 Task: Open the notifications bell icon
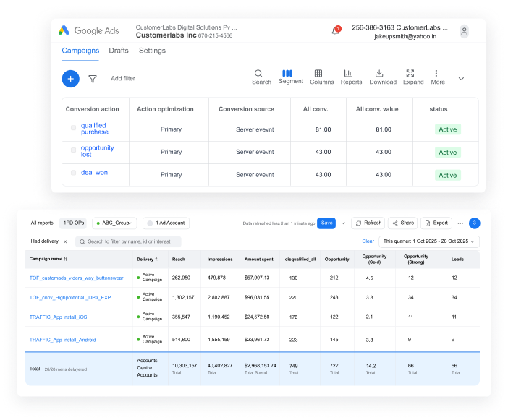point(335,31)
